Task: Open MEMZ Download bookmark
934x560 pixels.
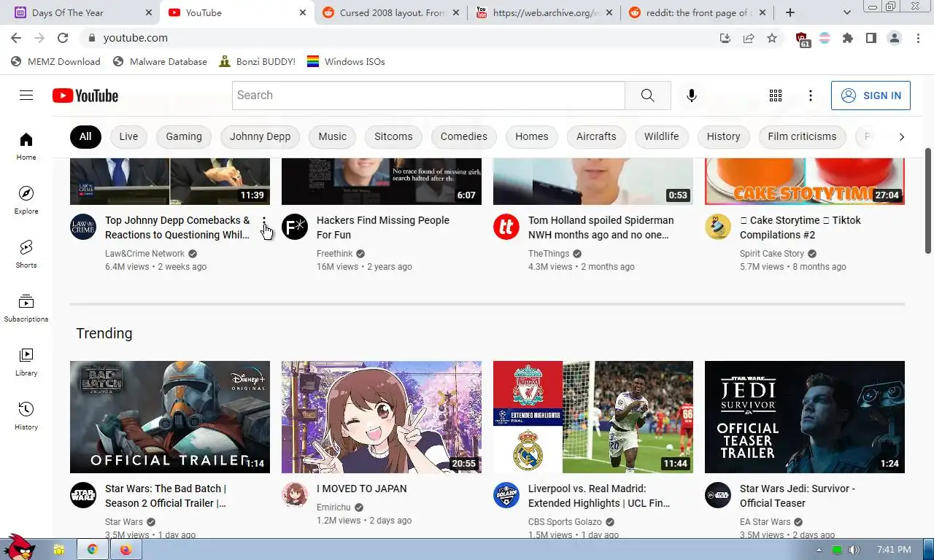Action: (x=55, y=62)
